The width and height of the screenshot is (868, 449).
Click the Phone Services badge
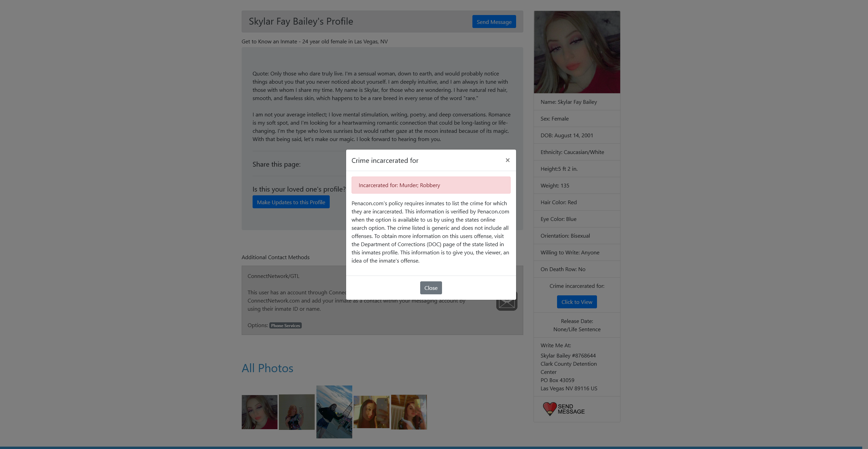[285, 325]
